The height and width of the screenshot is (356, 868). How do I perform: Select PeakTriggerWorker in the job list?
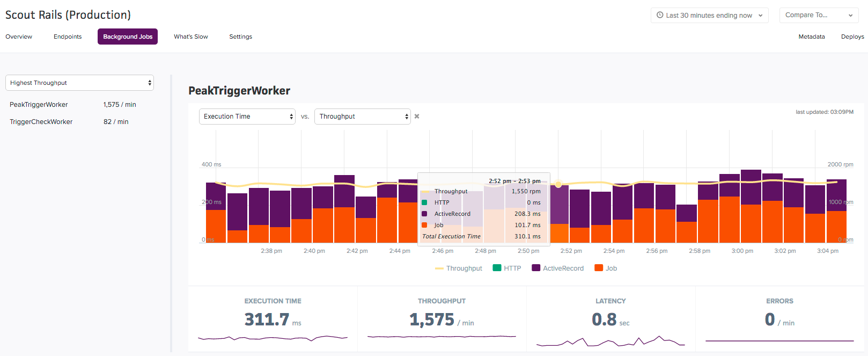pyautogui.click(x=39, y=105)
